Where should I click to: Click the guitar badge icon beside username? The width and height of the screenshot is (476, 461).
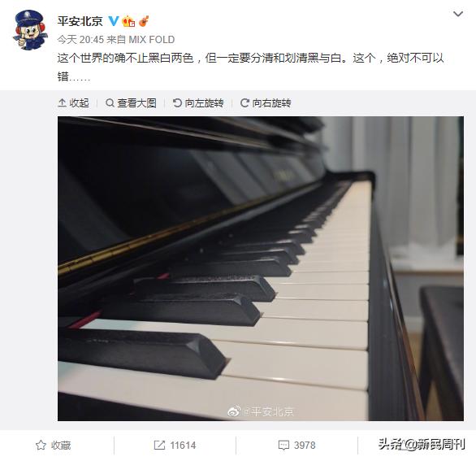(144, 21)
